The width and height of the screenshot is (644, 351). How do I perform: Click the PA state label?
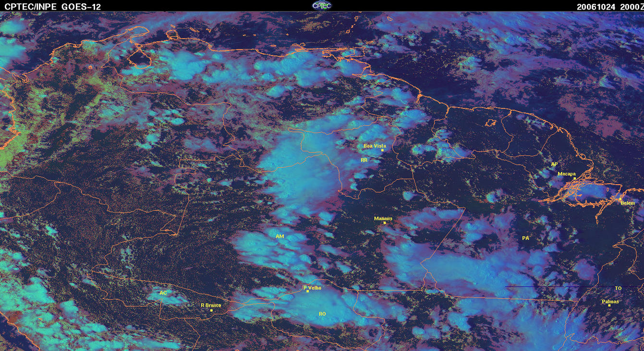[x=525, y=238]
